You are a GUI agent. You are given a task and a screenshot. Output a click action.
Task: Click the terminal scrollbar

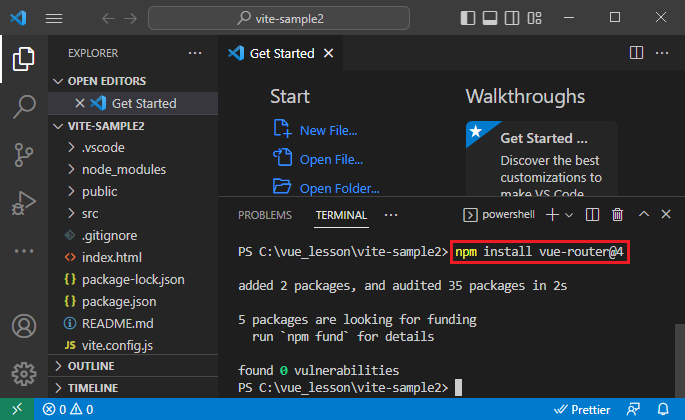tap(679, 361)
